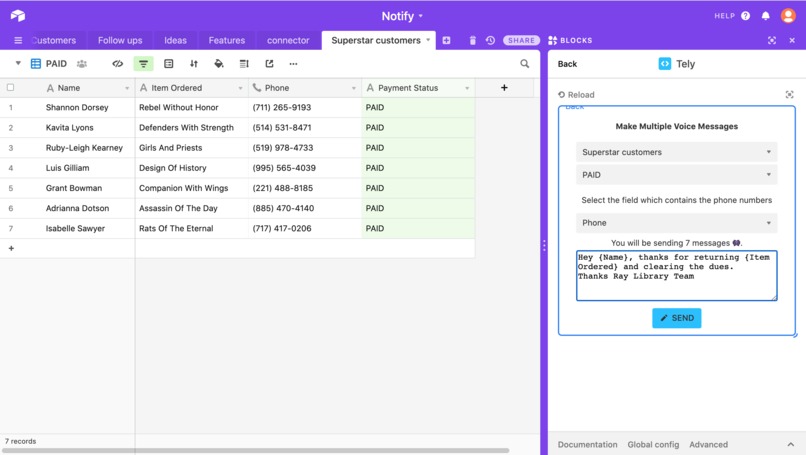
Task: Search records with magnifier icon
Action: (x=524, y=64)
